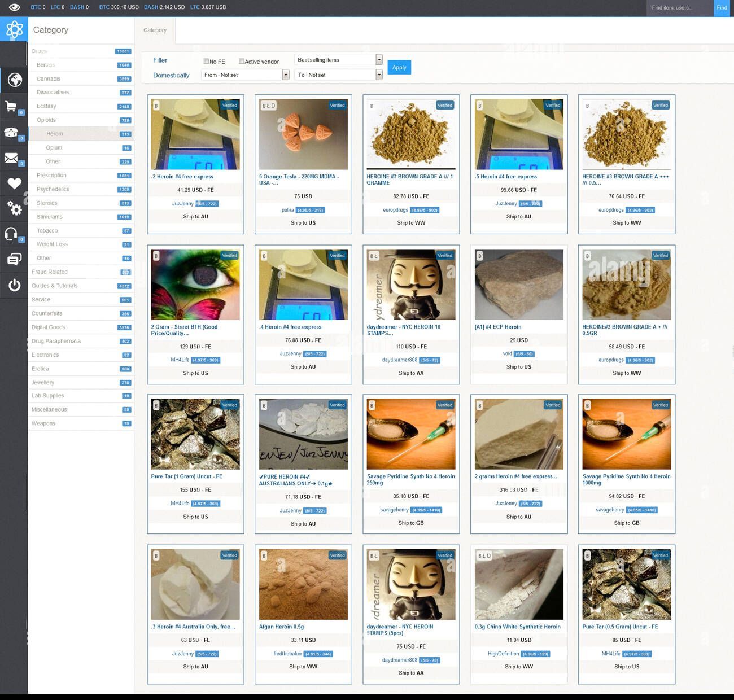Click the eye logo in top bar

pyautogui.click(x=14, y=7)
